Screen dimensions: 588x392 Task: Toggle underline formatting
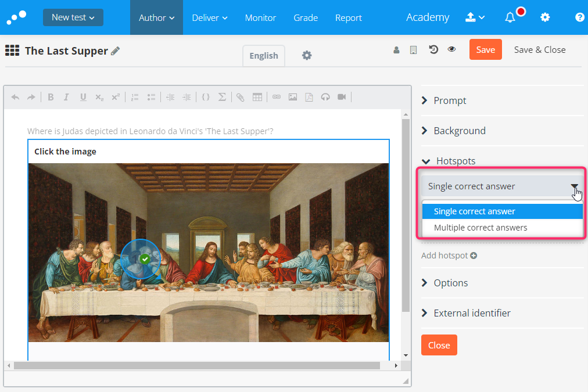tap(83, 98)
